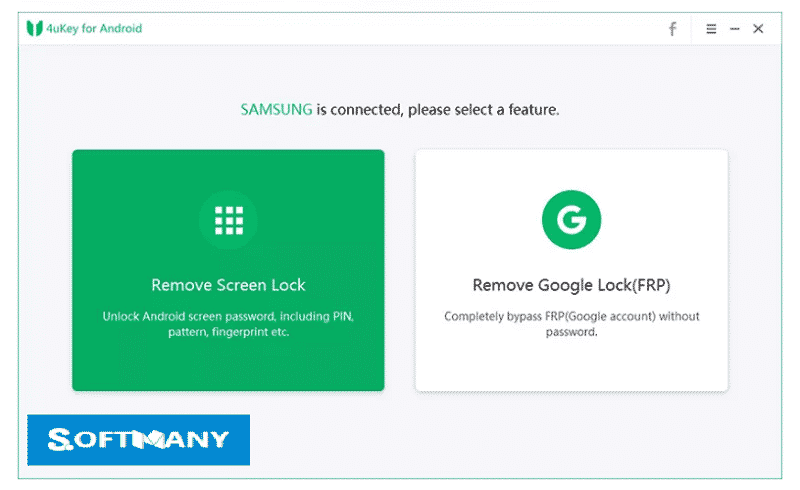The image size is (800, 490).
Task: Click the Remove Screen Lock heading
Action: tap(228, 285)
